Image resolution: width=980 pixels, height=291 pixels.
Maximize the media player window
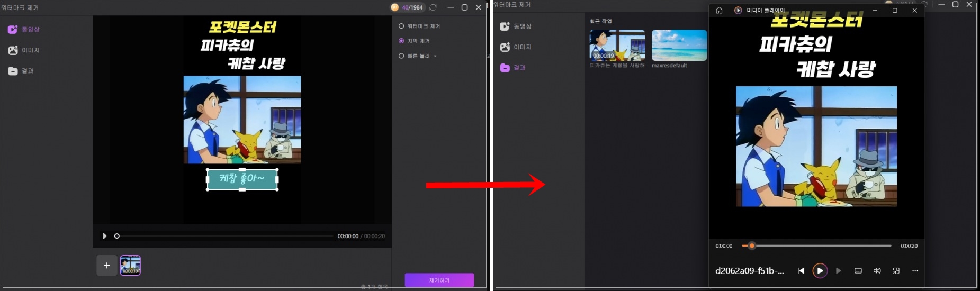click(x=895, y=11)
